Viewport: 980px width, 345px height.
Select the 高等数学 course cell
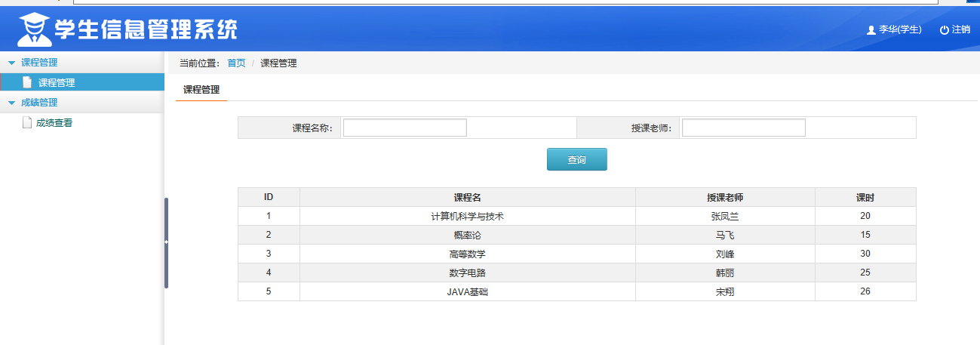point(468,254)
